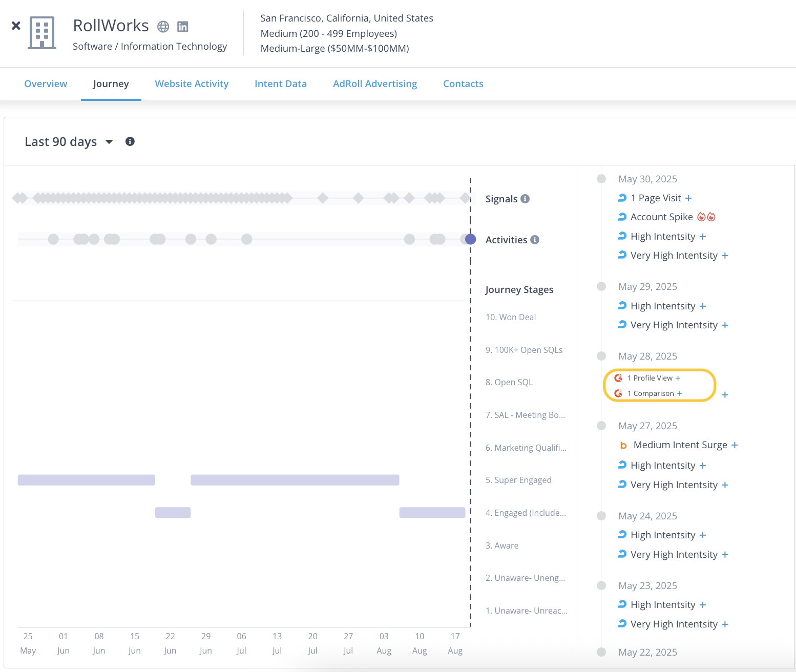Go to the Contacts tab

click(x=463, y=83)
